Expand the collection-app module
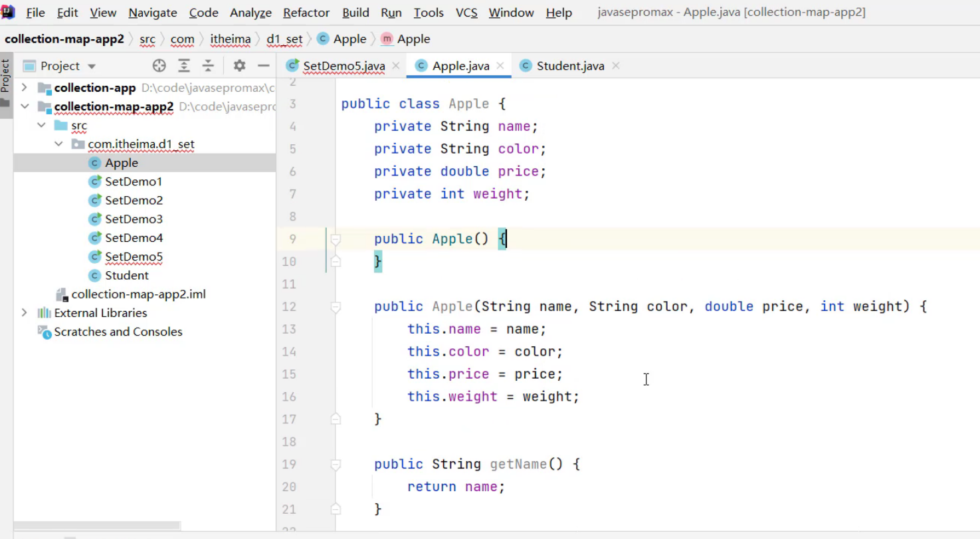The image size is (980, 539). (25, 88)
